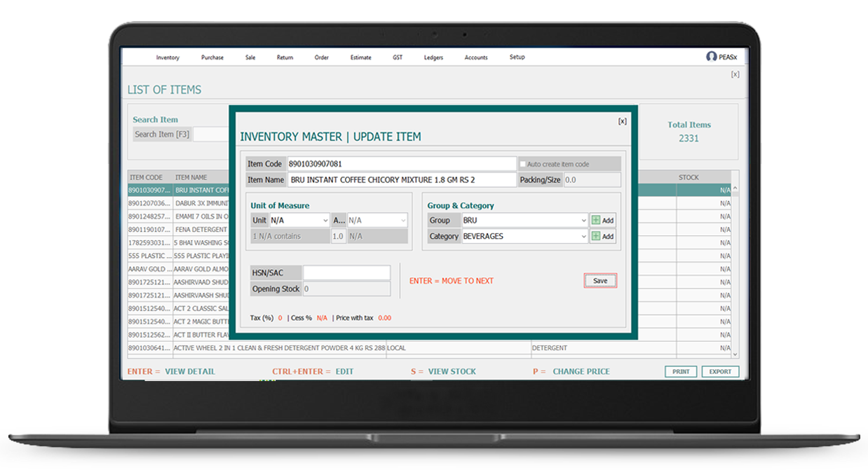This screenshot has width=868, height=470.
Task: Select the DABUR 3X IMMUNITY item row
Action: [429, 203]
